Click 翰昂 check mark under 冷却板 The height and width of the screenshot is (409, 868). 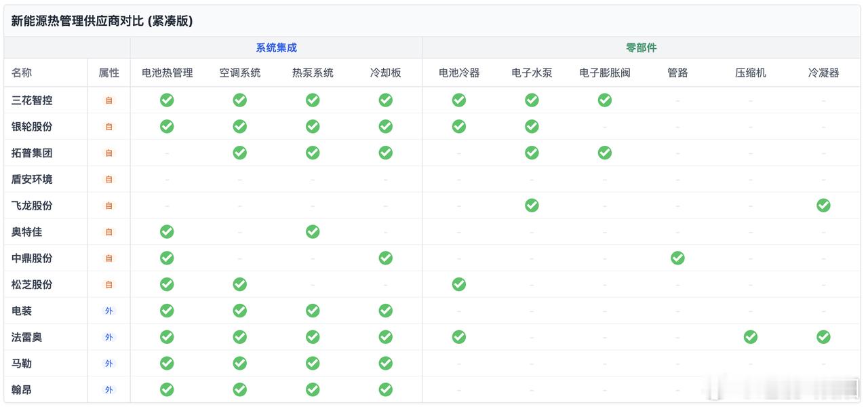click(386, 389)
